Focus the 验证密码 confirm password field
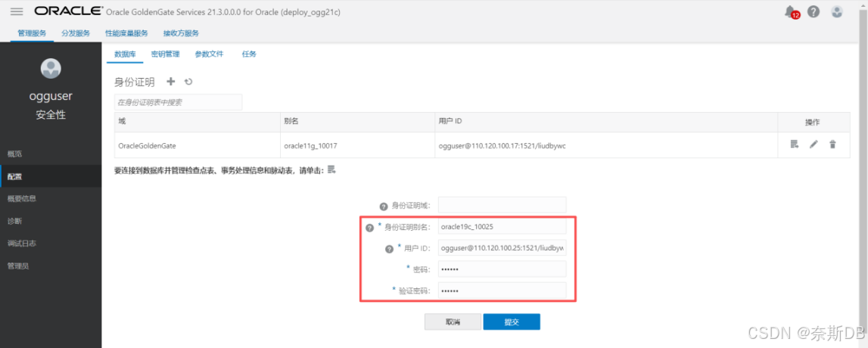 pyautogui.click(x=502, y=291)
